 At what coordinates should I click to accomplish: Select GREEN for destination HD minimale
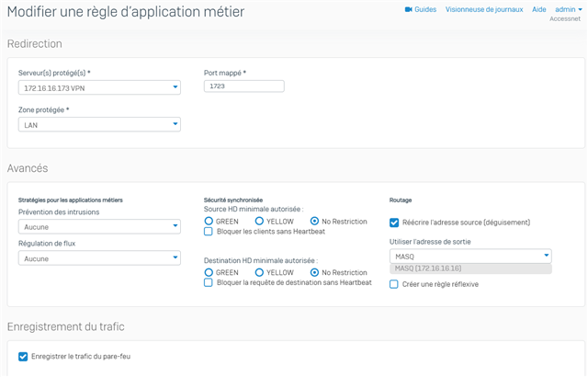point(209,272)
